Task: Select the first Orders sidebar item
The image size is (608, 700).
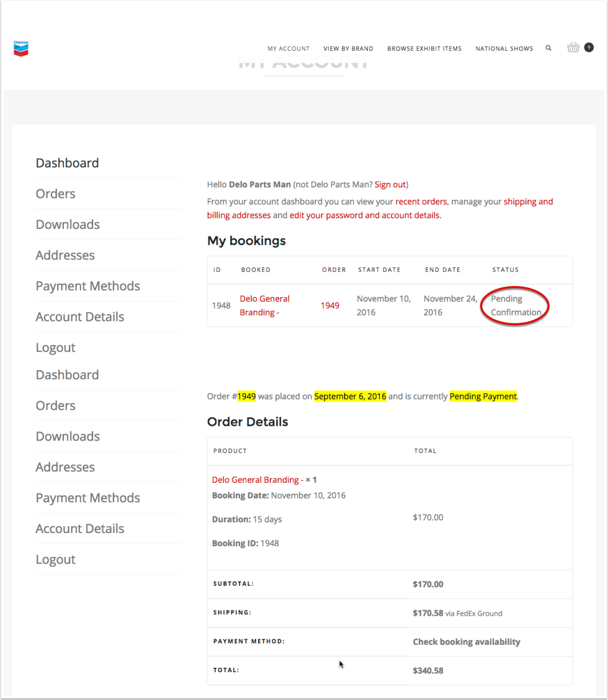Action: click(55, 194)
